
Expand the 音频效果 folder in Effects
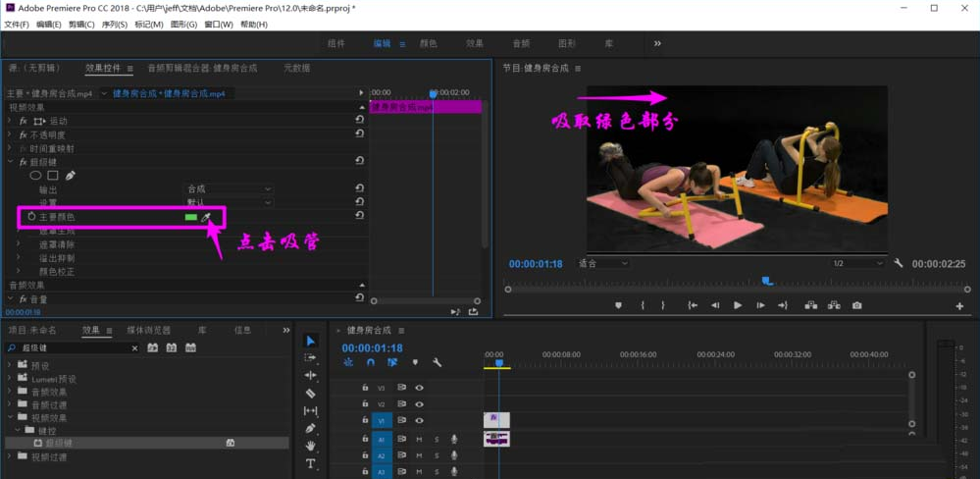(x=11, y=392)
